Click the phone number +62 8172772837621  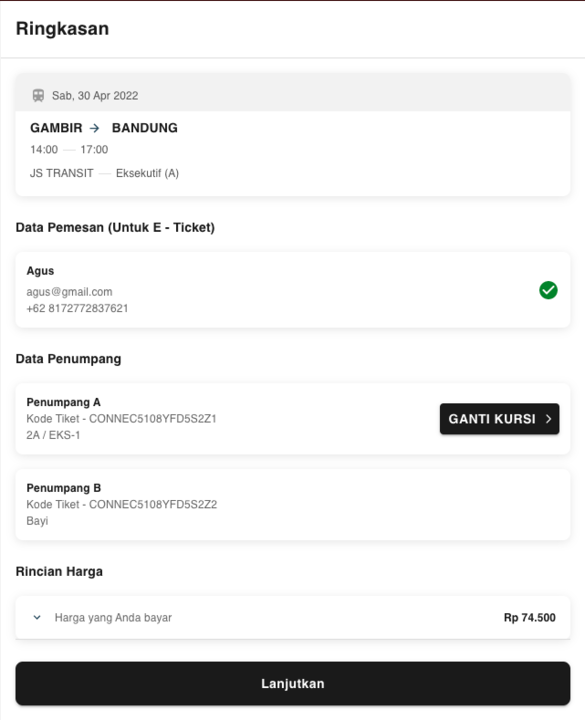[x=77, y=308]
